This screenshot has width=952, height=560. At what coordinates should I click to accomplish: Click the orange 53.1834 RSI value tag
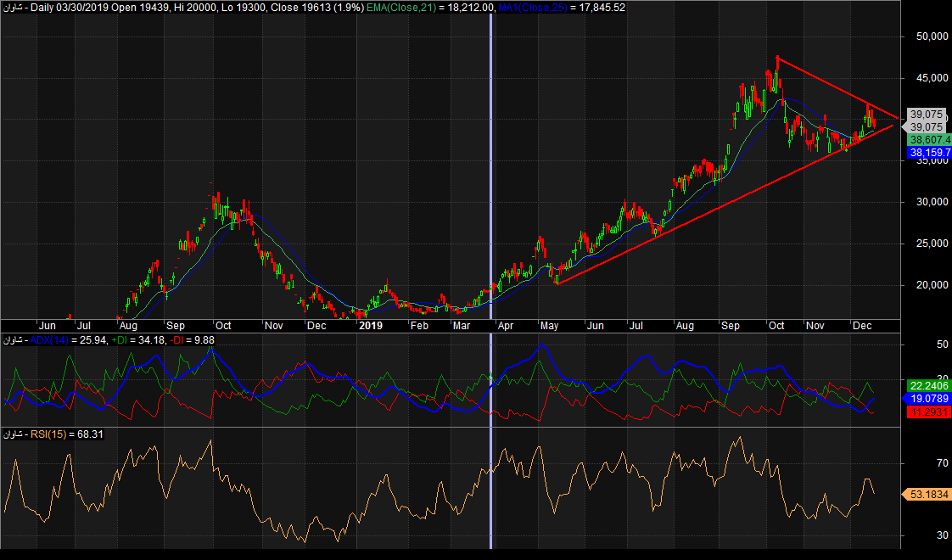click(929, 495)
